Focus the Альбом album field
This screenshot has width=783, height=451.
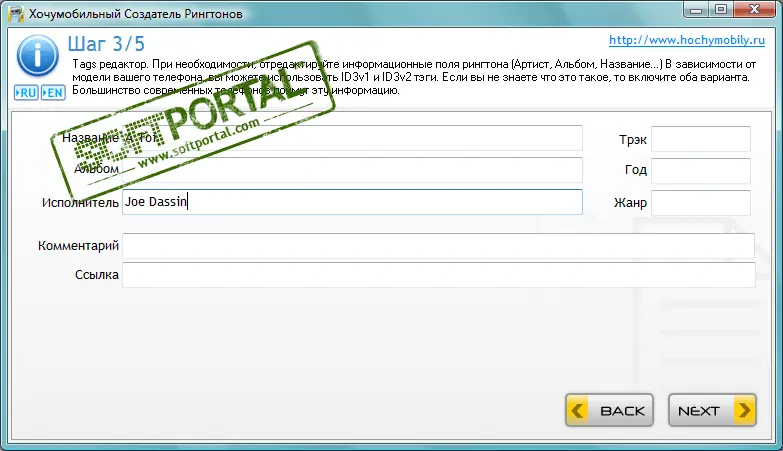352,170
